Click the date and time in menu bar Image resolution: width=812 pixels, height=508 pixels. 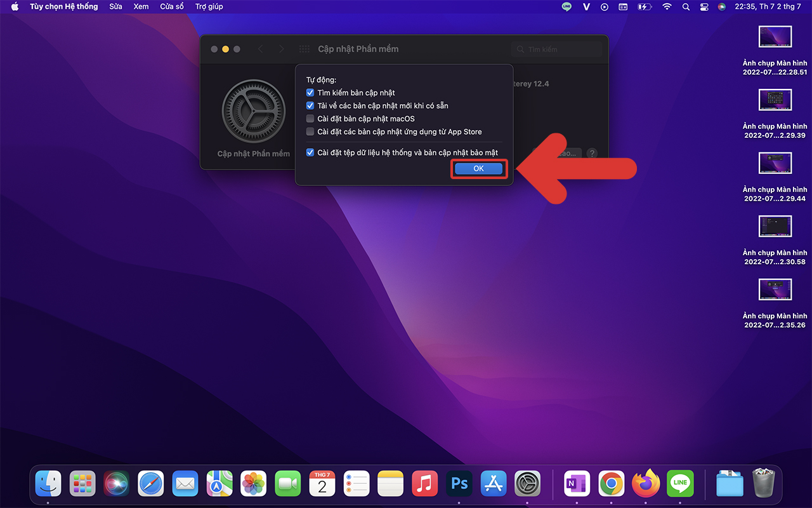pos(768,6)
